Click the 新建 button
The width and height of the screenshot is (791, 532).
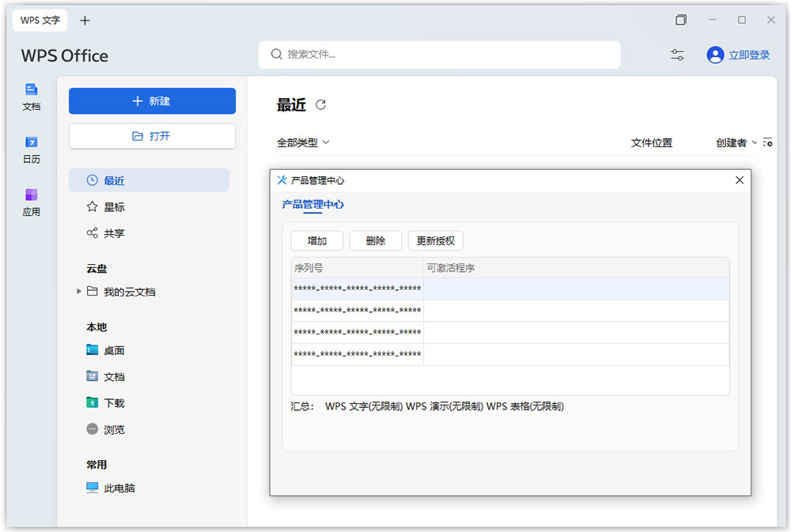pos(152,101)
